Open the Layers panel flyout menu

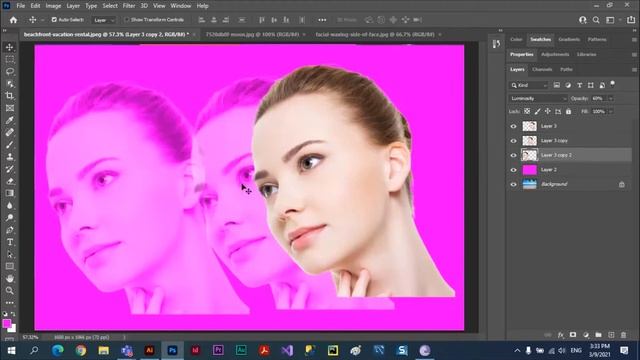click(634, 70)
